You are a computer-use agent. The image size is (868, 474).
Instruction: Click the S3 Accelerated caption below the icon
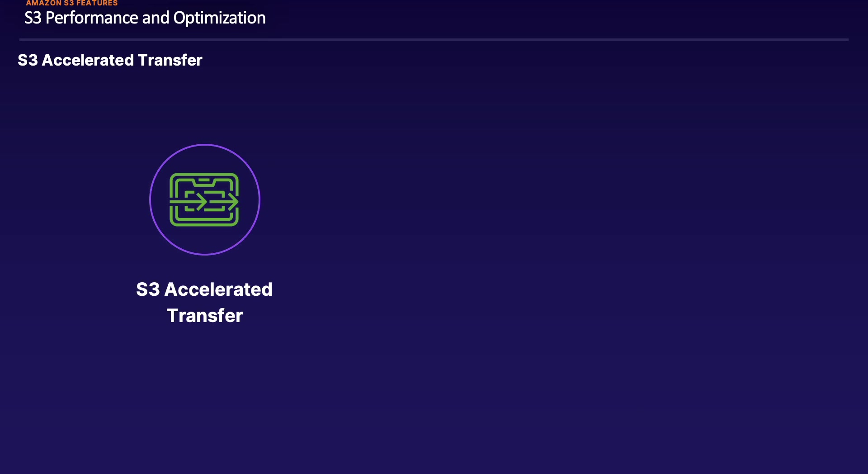click(x=204, y=289)
